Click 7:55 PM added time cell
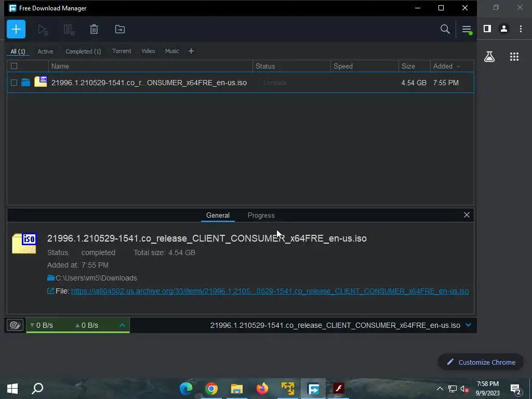Screen dimensions: 532x399 click(446, 83)
